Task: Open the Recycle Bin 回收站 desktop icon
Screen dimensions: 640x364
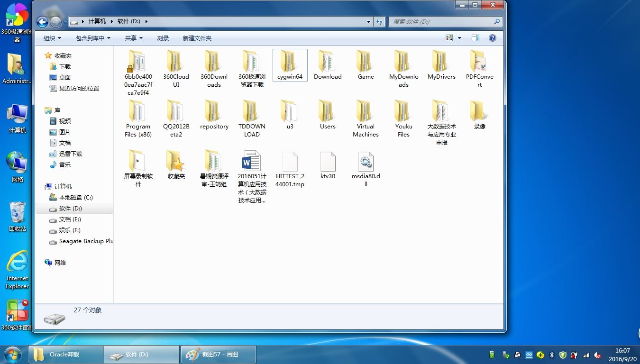Action: (18, 217)
